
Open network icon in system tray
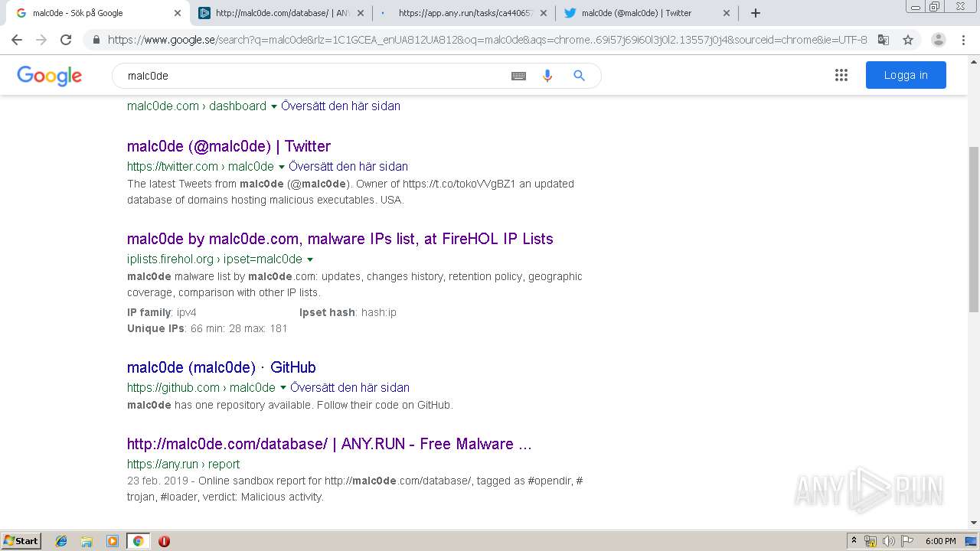click(x=871, y=541)
